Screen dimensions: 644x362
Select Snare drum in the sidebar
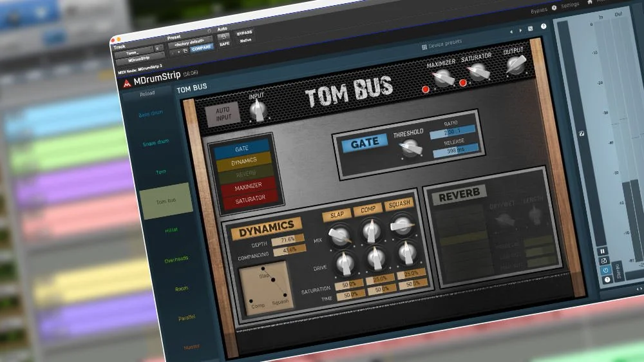156,142
